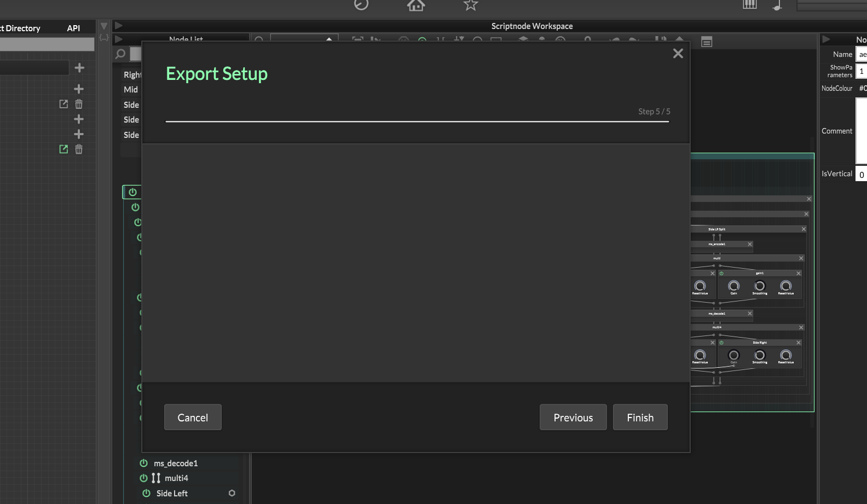867x504 pixels.
Task: Adjust the Side Right ResetValue knob
Action: (786, 355)
